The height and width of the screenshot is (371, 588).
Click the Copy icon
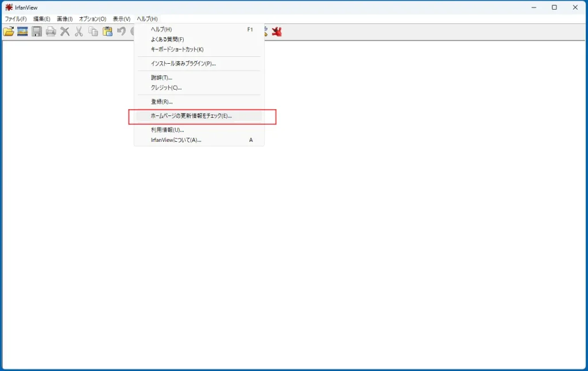coord(93,32)
